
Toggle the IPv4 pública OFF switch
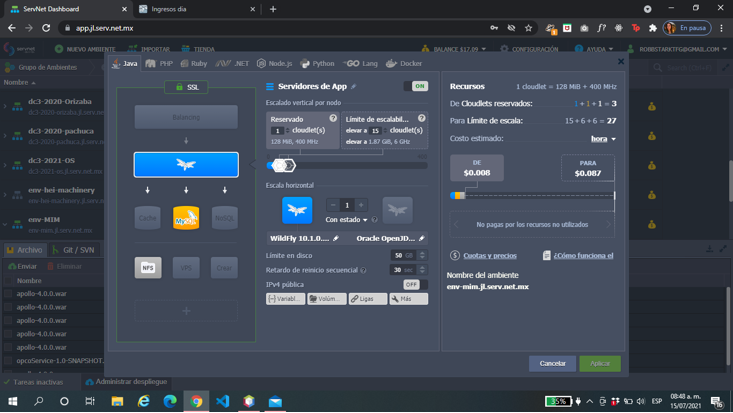[x=414, y=284]
